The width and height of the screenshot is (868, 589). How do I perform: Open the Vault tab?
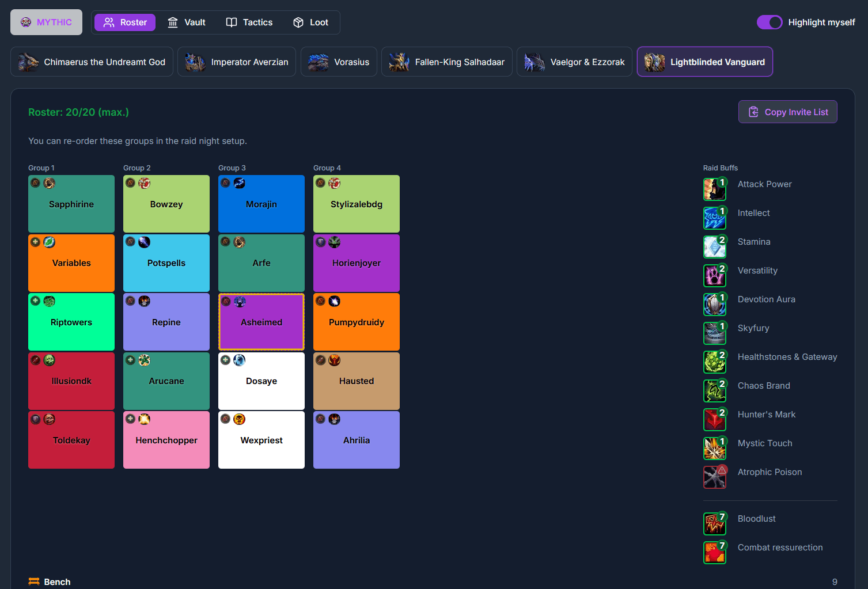[186, 22]
